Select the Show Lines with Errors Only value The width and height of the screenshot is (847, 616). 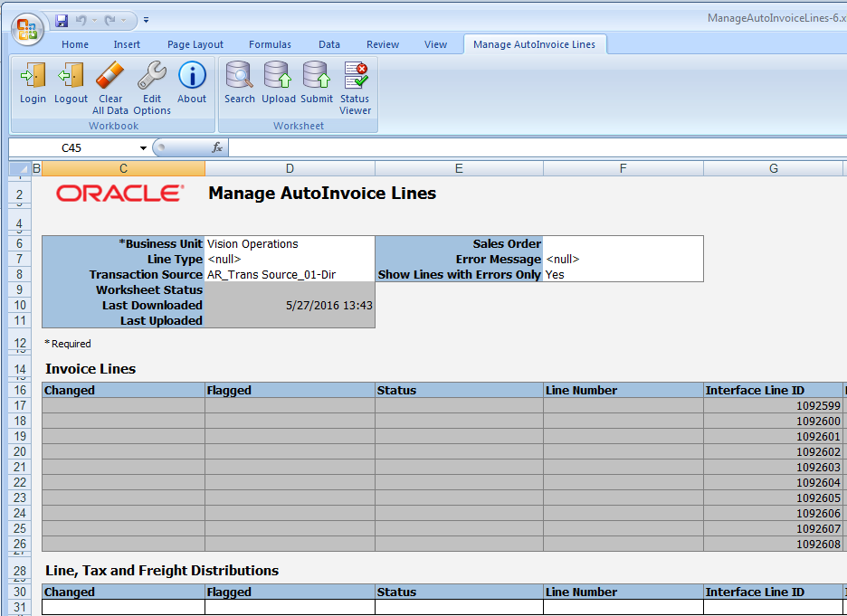[x=623, y=275]
